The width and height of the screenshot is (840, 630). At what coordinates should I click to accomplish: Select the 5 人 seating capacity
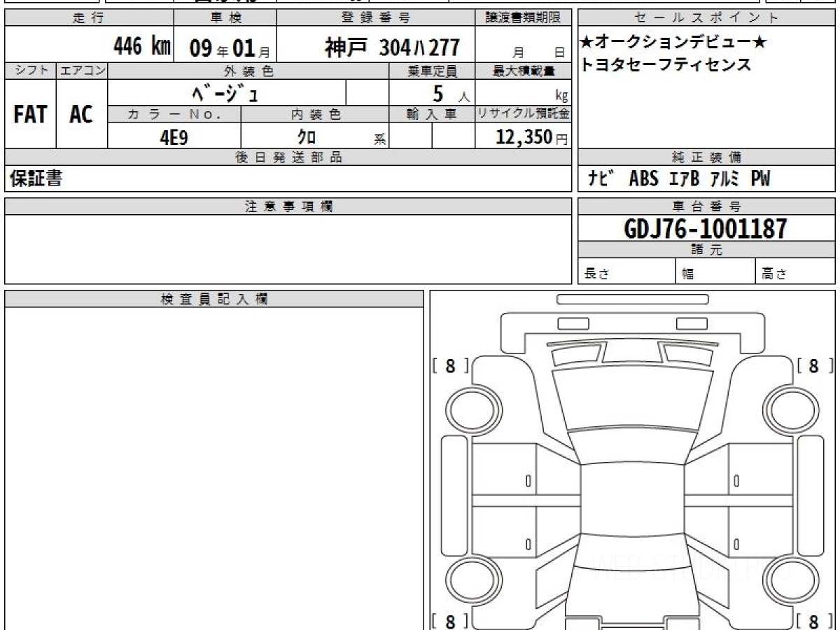(x=451, y=93)
